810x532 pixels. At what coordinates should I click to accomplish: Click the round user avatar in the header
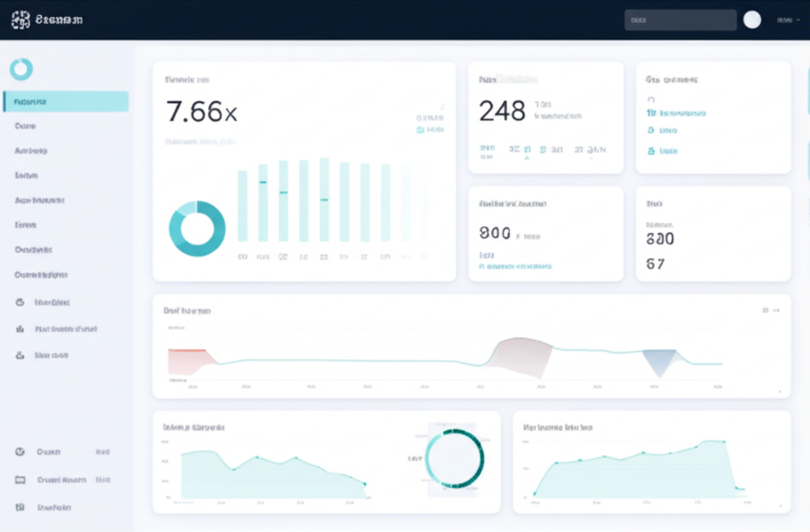(x=752, y=20)
